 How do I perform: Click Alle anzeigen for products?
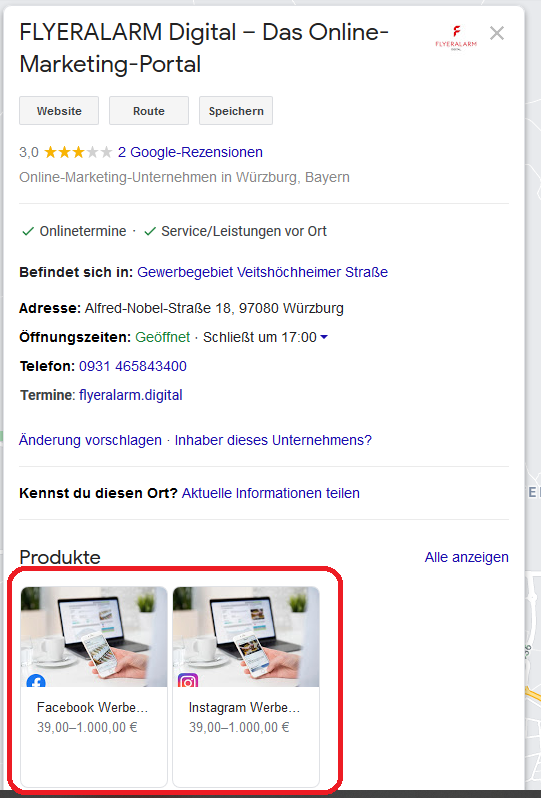(467, 557)
